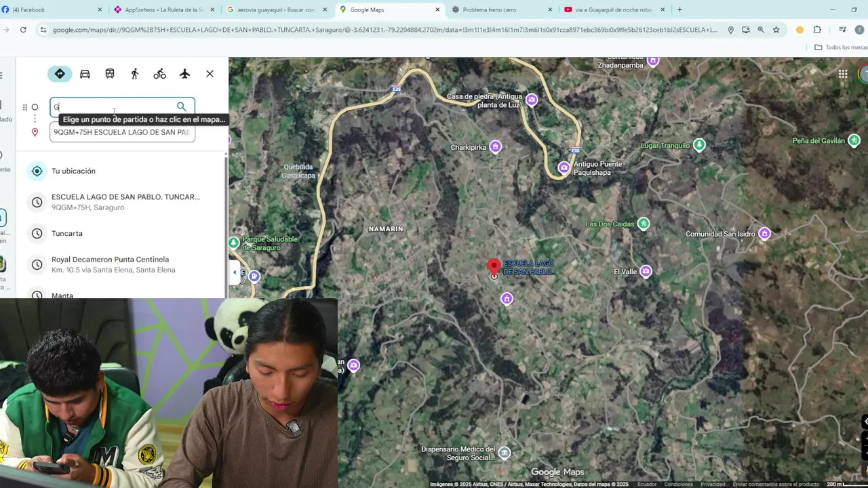
Task: Click the drag handle beside starting point
Action: click(25, 107)
